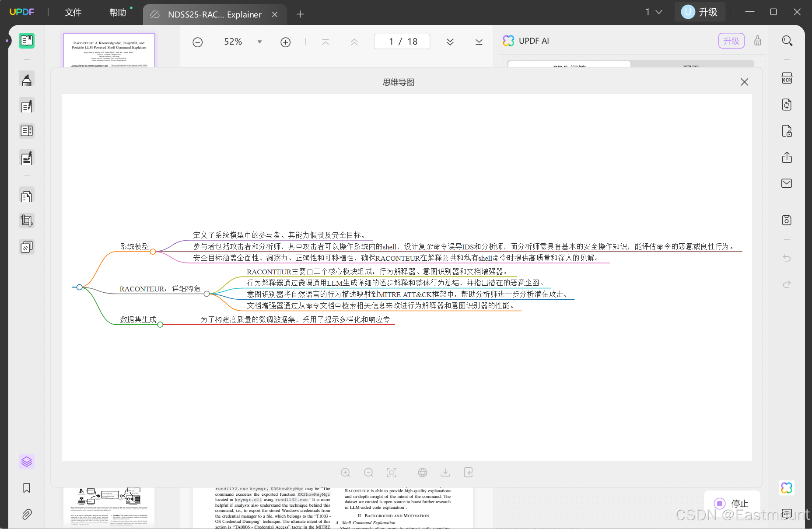The height and width of the screenshot is (529, 812).
Task: Go to the previous page
Action: pyautogui.click(x=354, y=42)
